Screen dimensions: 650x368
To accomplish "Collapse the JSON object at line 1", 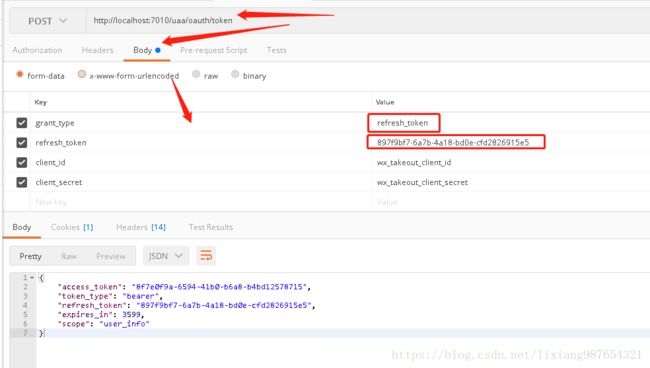I will pyautogui.click(x=32, y=278).
